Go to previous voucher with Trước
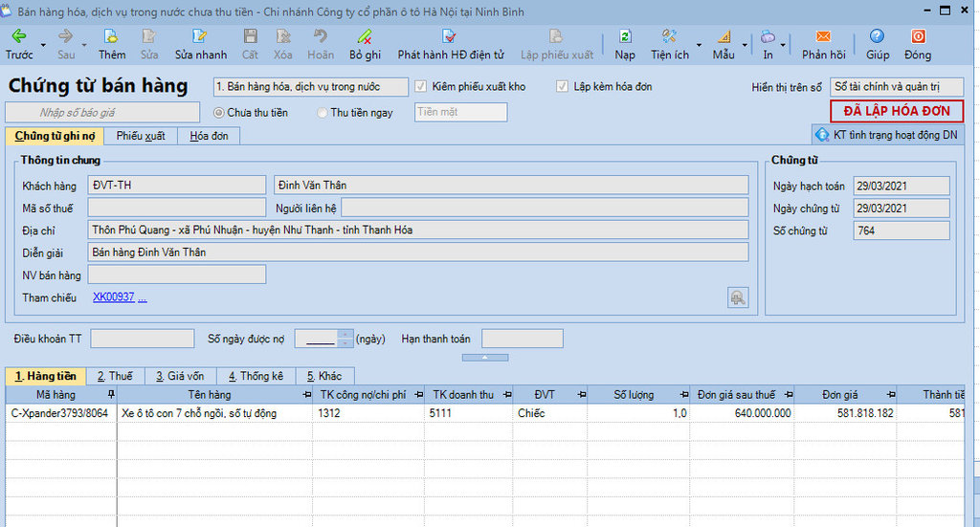Screen dimensions: 980x527 point(19,44)
